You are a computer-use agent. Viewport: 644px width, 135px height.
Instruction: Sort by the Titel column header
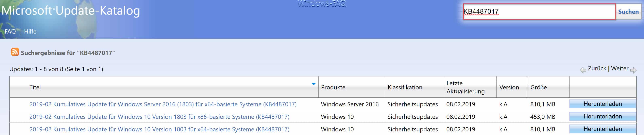coord(35,87)
